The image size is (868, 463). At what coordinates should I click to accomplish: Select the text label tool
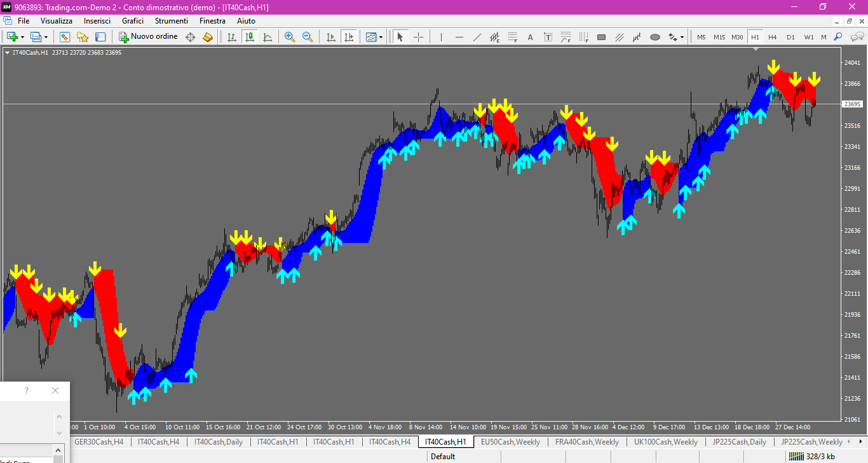tap(548, 37)
